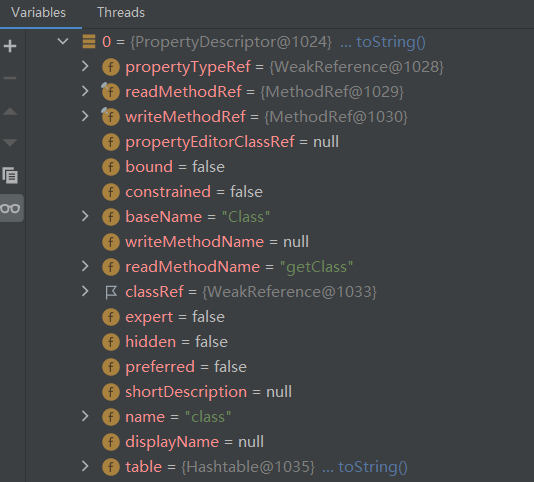Click toString() link on PropertyDescriptor row

tap(391, 42)
